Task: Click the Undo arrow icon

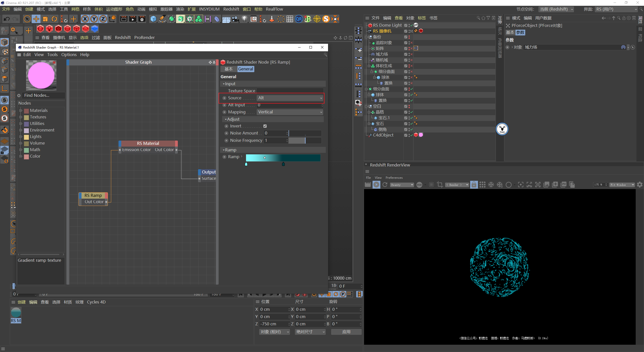Action: (7, 19)
